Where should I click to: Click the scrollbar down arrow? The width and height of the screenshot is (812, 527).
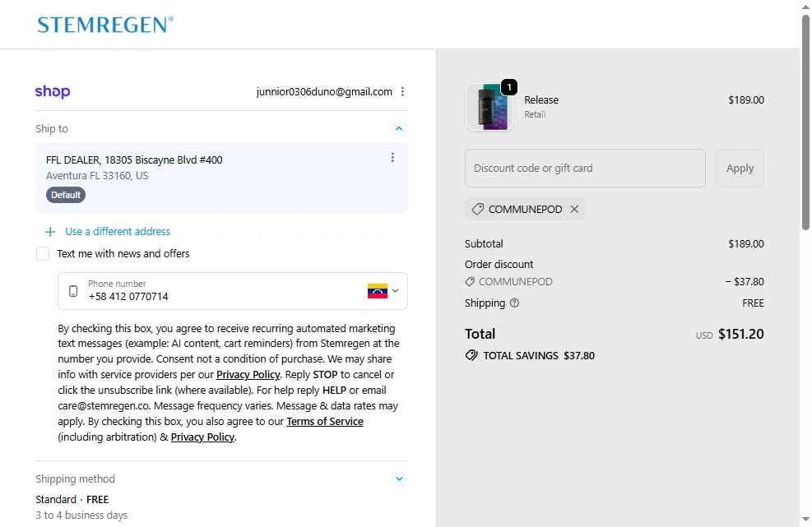[805, 518]
